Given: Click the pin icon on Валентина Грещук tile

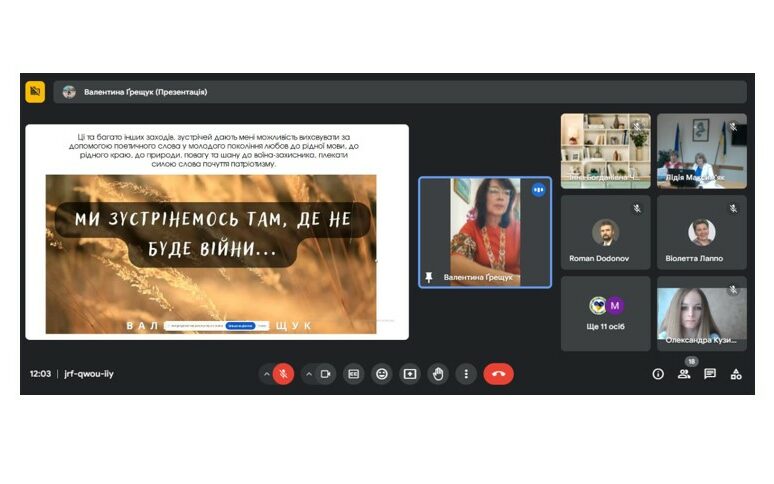Looking at the screenshot, I should [430, 277].
